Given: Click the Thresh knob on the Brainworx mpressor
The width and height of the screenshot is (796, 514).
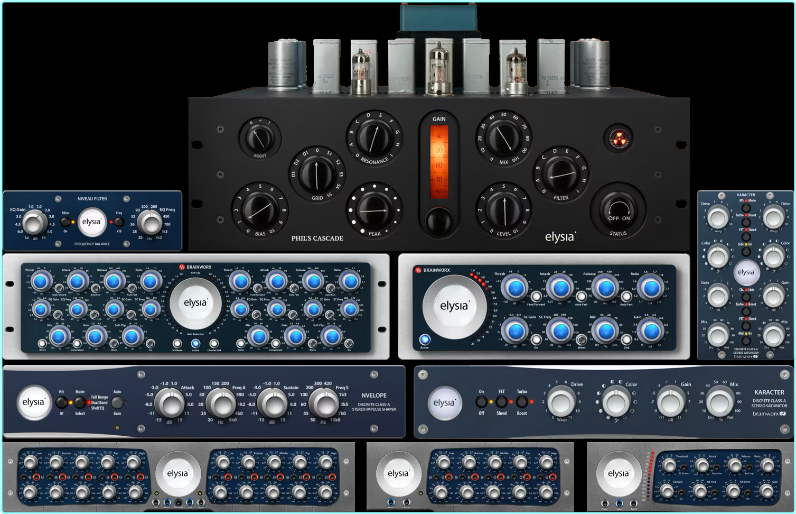Looking at the screenshot, I should pos(515,288).
